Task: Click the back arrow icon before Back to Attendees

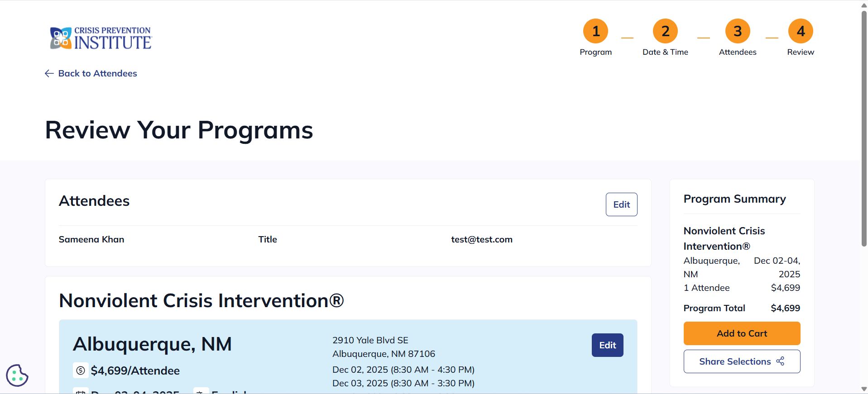Action: 49,73
